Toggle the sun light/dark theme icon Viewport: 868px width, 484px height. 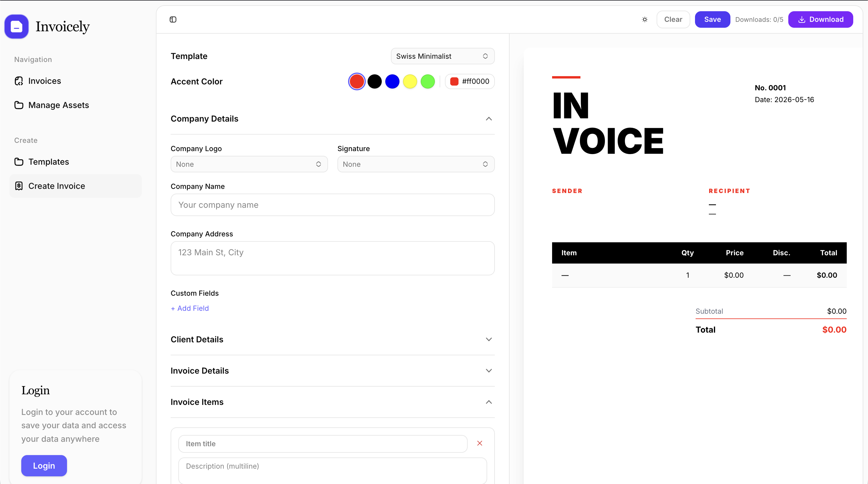tap(645, 19)
